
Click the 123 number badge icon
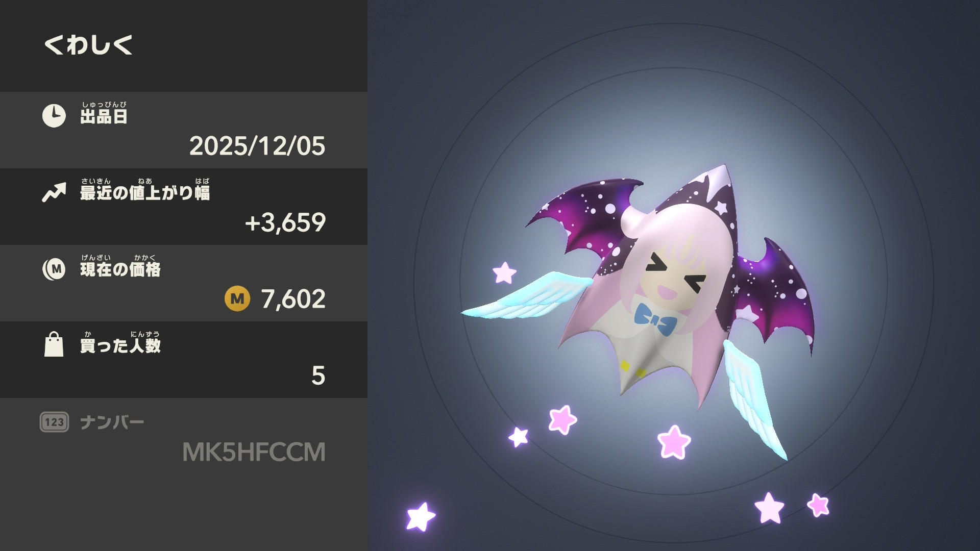coord(54,422)
